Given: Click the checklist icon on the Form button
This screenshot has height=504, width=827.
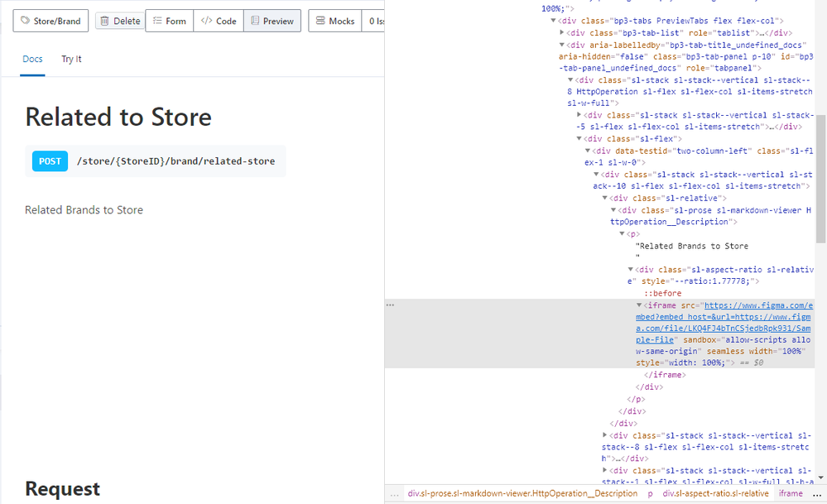Looking at the screenshot, I should pos(156,21).
